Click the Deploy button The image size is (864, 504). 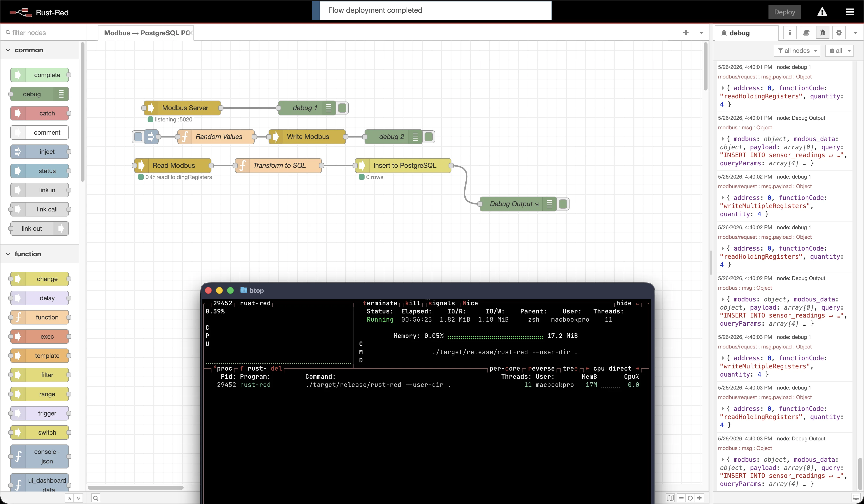[785, 12]
